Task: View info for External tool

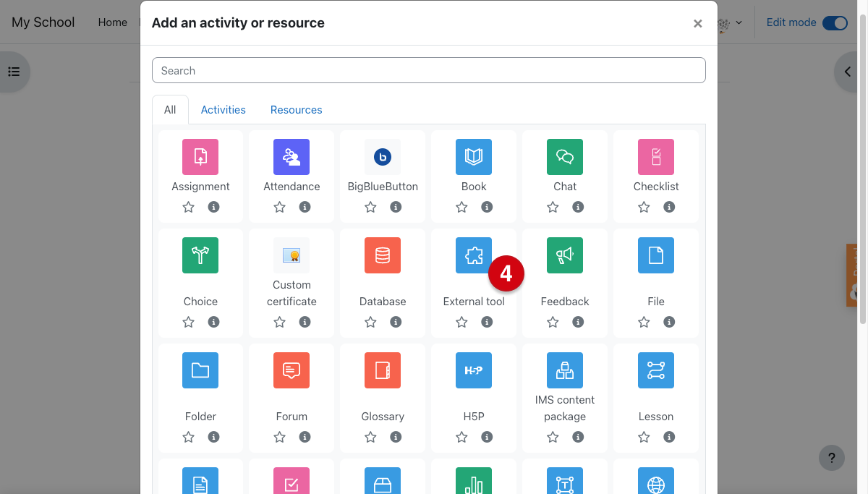Action: click(487, 322)
